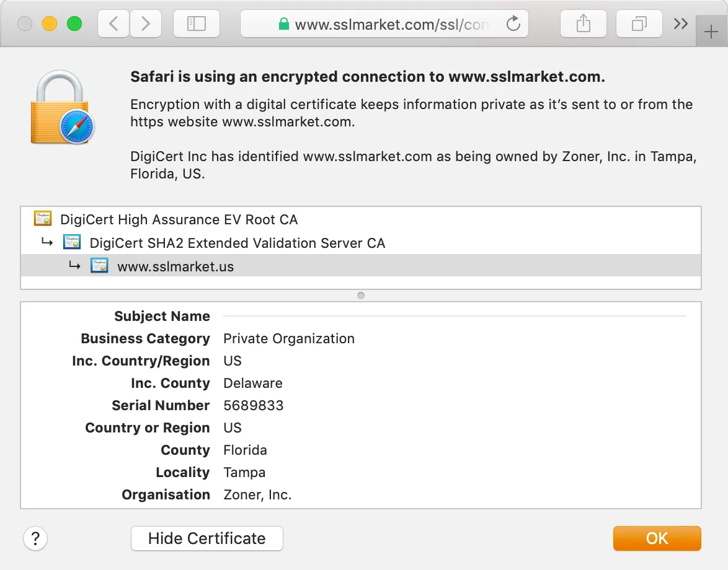Open a new tab with plus button
Image resolution: width=728 pixels, height=570 pixels.
pyautogui.click(x=711, y=32)
